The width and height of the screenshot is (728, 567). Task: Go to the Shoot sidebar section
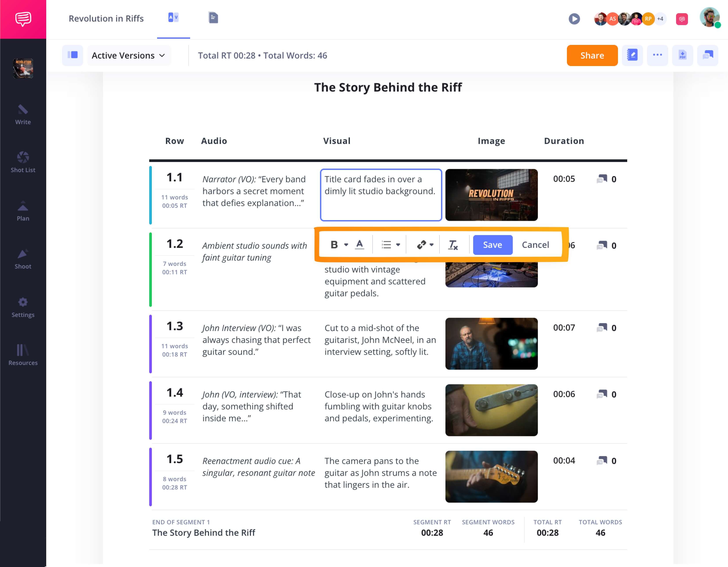pos(23,259)
